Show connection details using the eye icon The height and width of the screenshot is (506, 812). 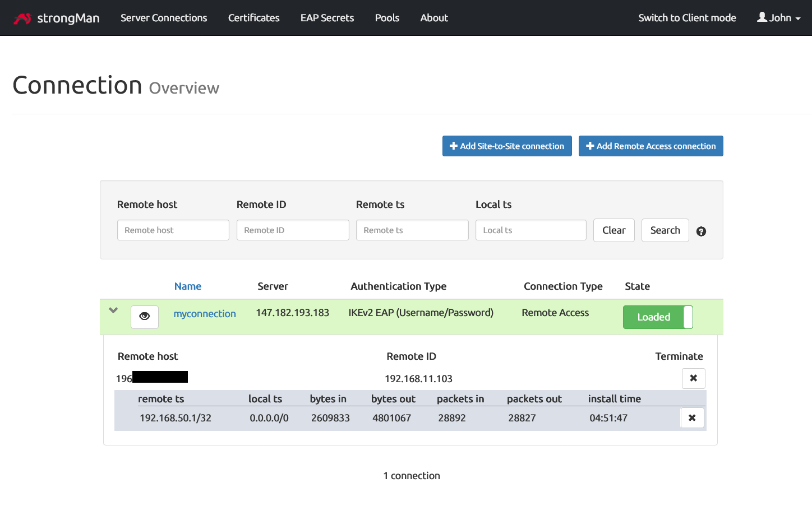click(145, 317)
